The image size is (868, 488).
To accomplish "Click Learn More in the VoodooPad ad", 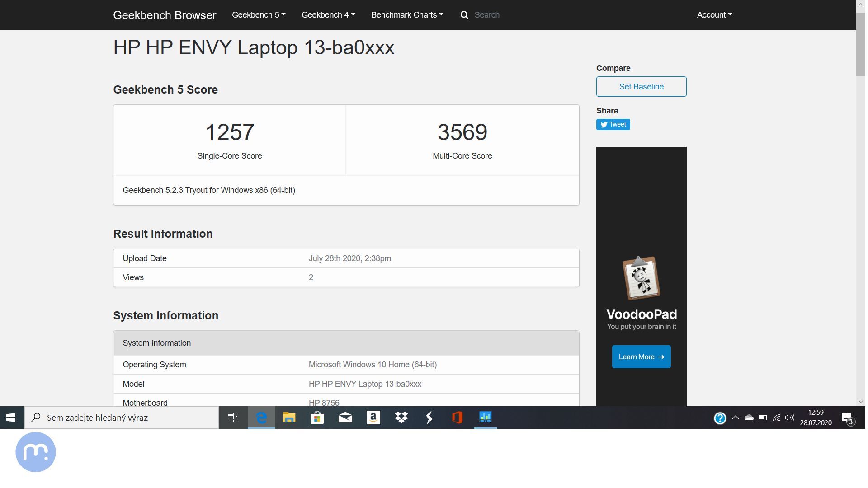I will click(x=641, y=357).
